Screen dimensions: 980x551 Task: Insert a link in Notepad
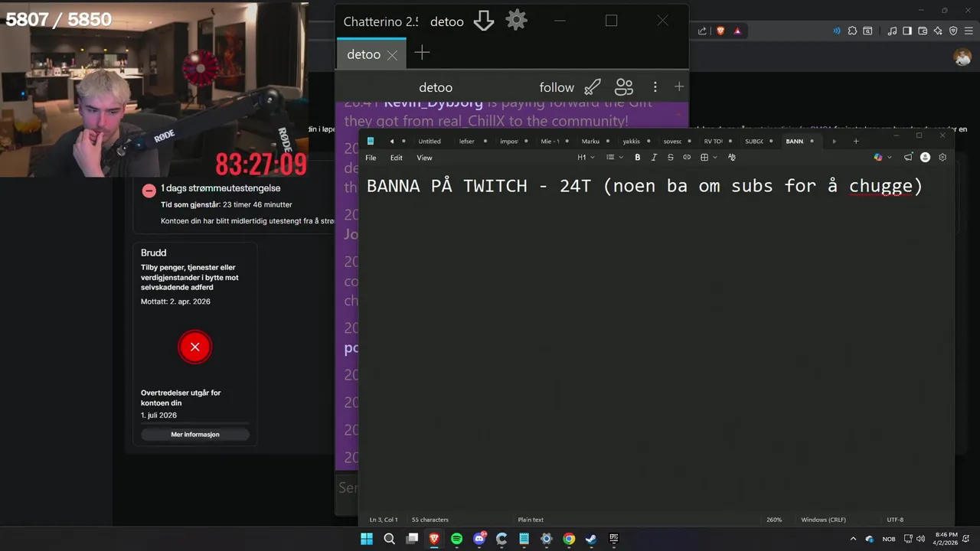(x=687, y=158)
